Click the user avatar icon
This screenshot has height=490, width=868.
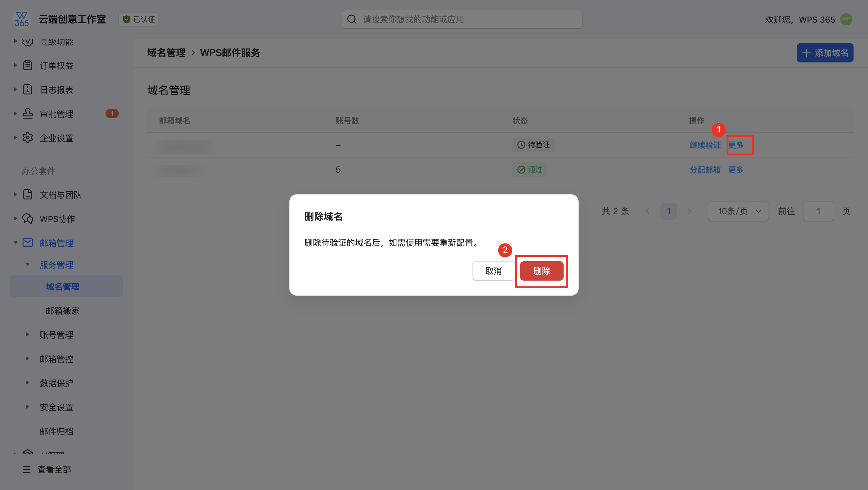tap(846, 19)
